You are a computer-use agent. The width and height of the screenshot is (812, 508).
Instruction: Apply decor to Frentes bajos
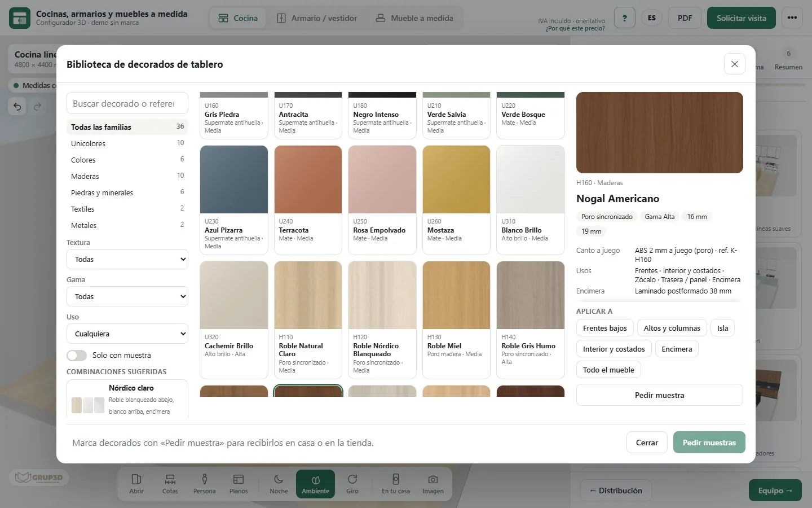(x=605, y=328)
